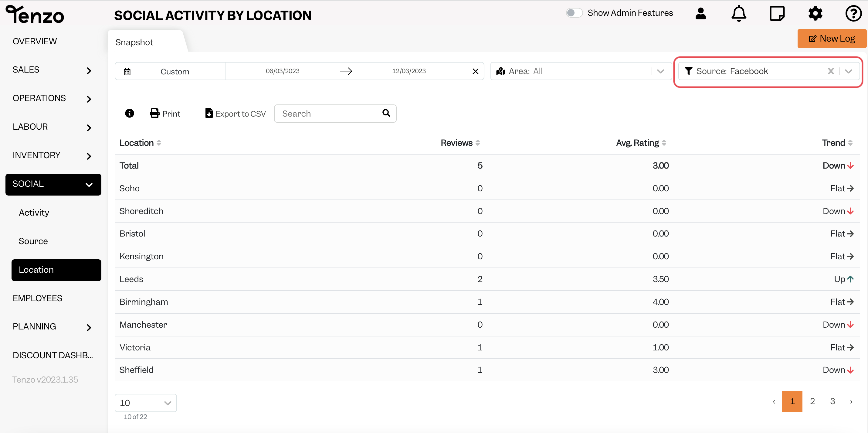The image size is (868, 433).
Task: Clear the Facebook source filter
Action: click(x=831, y=71)
